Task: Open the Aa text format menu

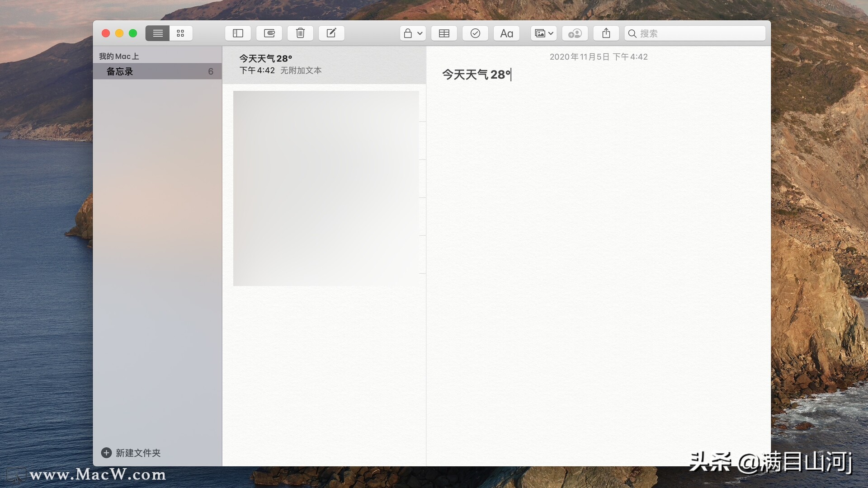Action: pyautogui.click(x=506, y=33)
